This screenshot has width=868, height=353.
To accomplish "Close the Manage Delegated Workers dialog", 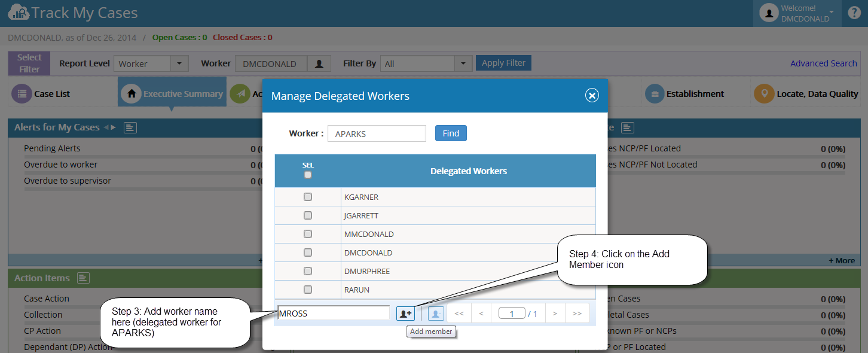I will point(592,95).
